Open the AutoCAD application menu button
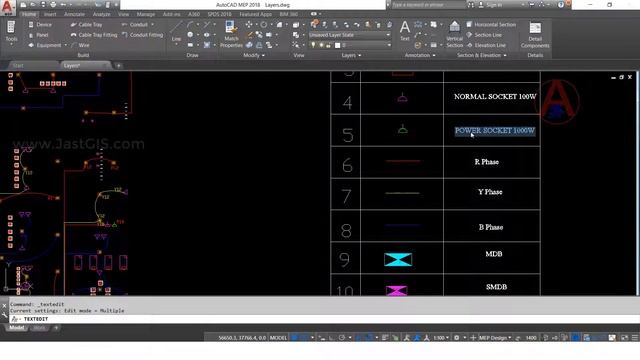The width and height of the screenshot is (640, 360). point(7,7)
